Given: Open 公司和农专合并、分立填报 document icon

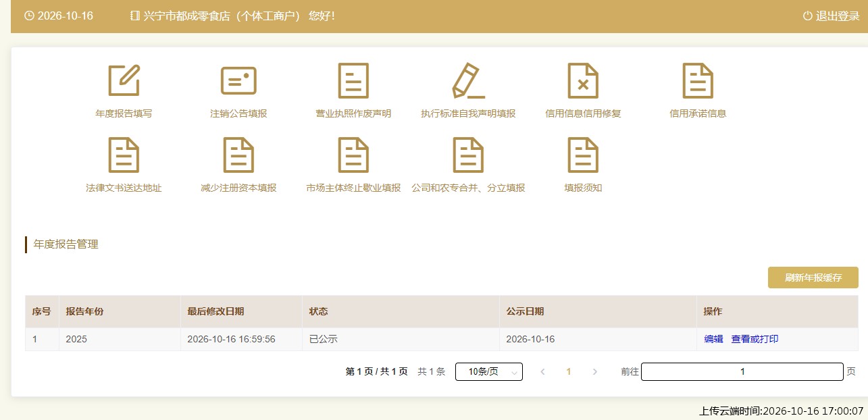Looking at the screenshot, I should point(468,155).
